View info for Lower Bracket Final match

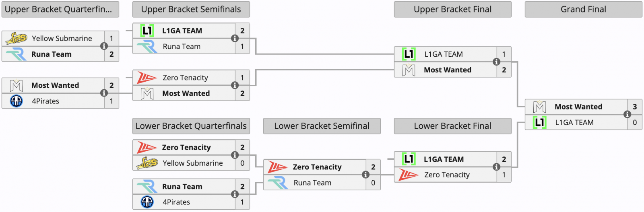click(x=496, y=167)
